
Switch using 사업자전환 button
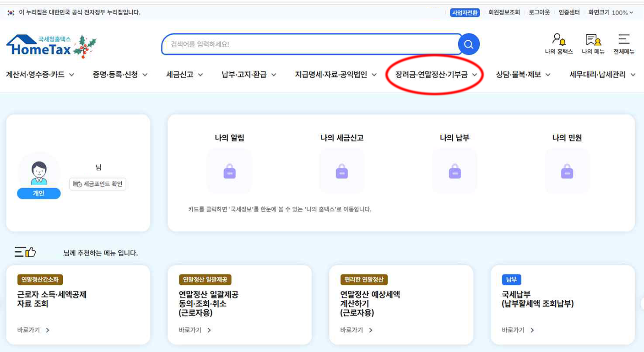pos(465,12)
